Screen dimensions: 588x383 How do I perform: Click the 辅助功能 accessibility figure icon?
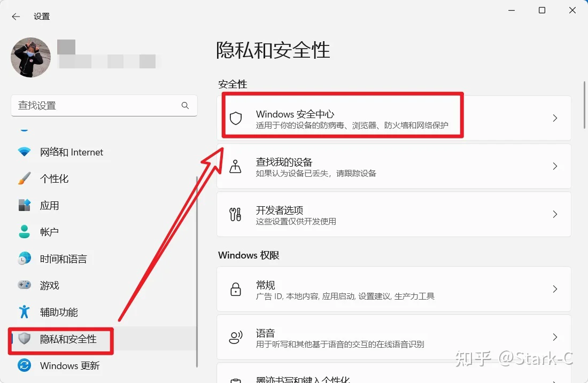point(25,312)
